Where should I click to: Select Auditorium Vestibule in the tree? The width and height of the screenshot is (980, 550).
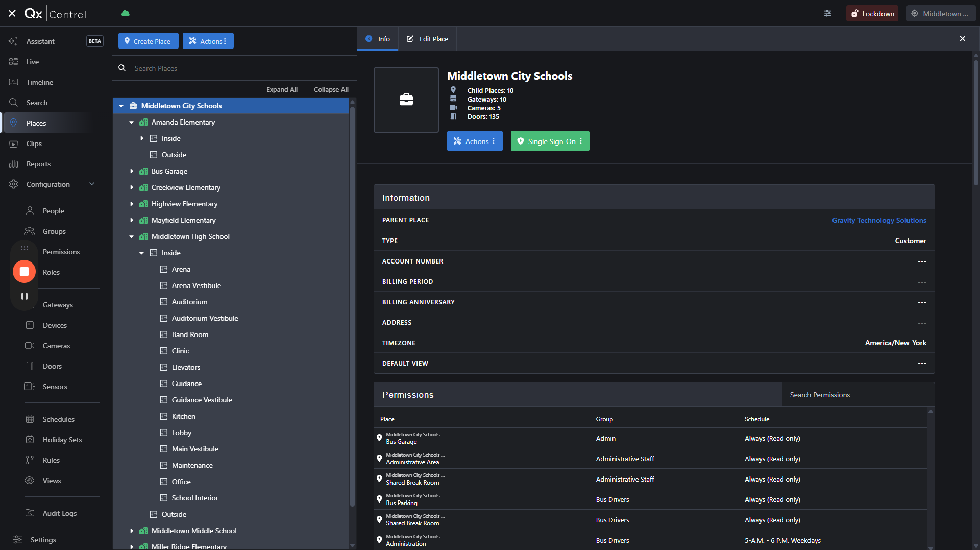point(205,318)
